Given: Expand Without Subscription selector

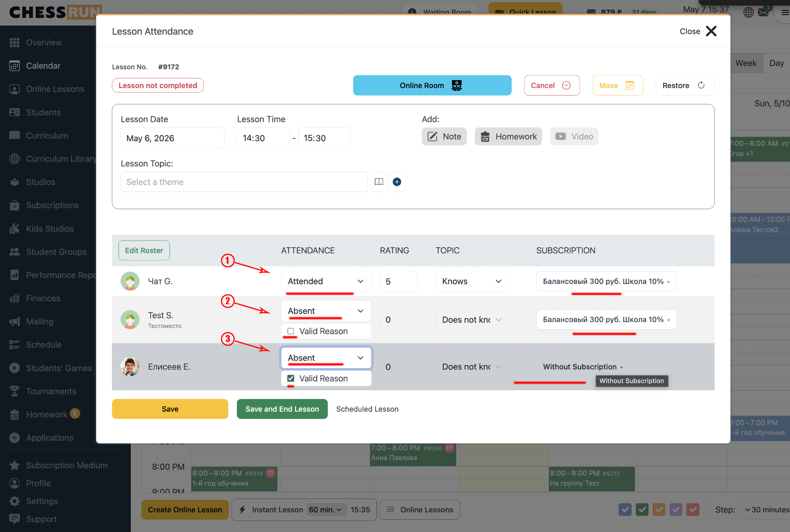Looking at the screenshot, I should click(x=583, y=367).
